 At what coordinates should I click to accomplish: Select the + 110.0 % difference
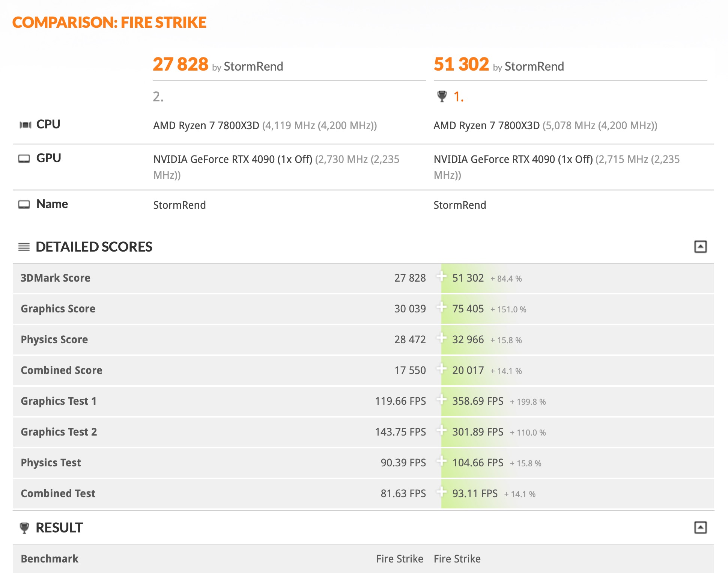(x=528, y=433)
